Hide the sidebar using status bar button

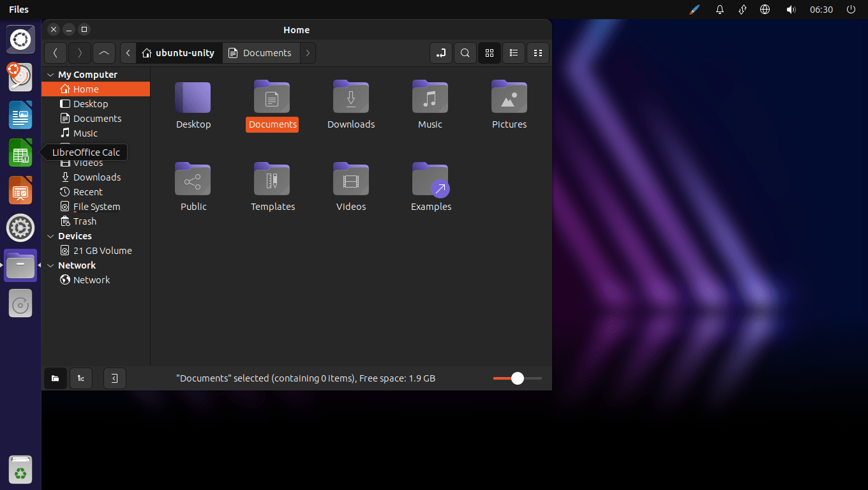pyautogui.click(x=114, y=378)
